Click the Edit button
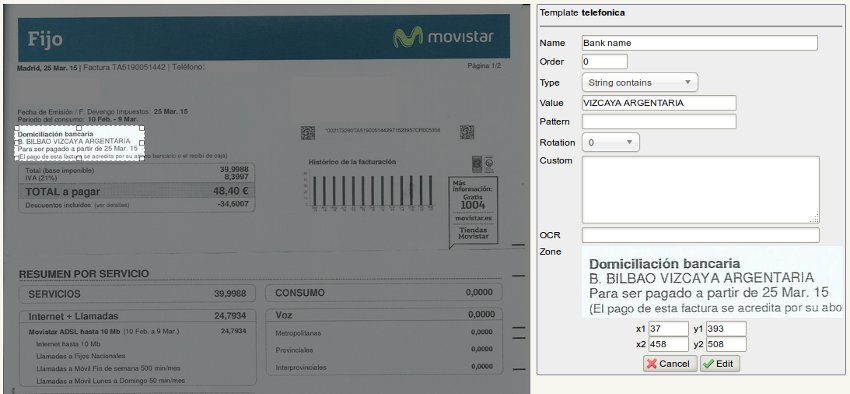Image resolution: width=850 pixels, height=394 pixels. [720, 364]
